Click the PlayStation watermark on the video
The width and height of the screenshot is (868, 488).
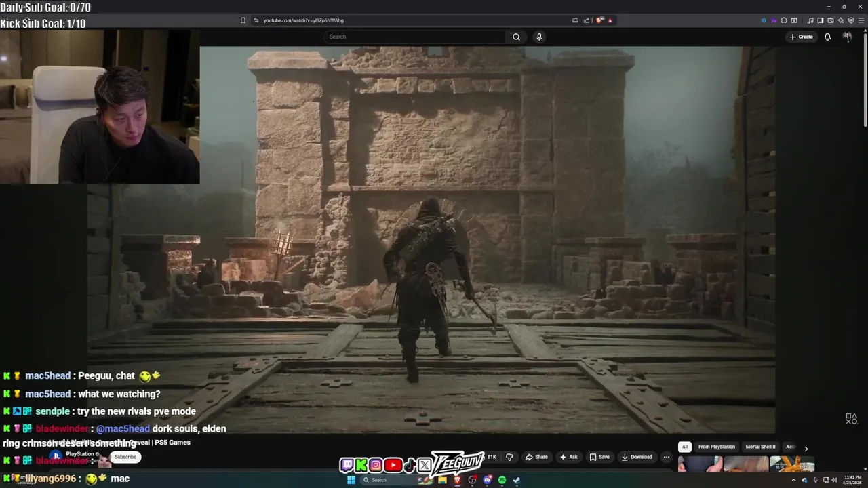851,419
